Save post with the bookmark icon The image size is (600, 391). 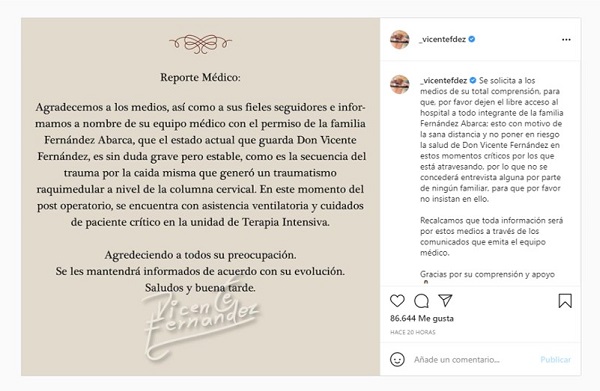(565, 301)
